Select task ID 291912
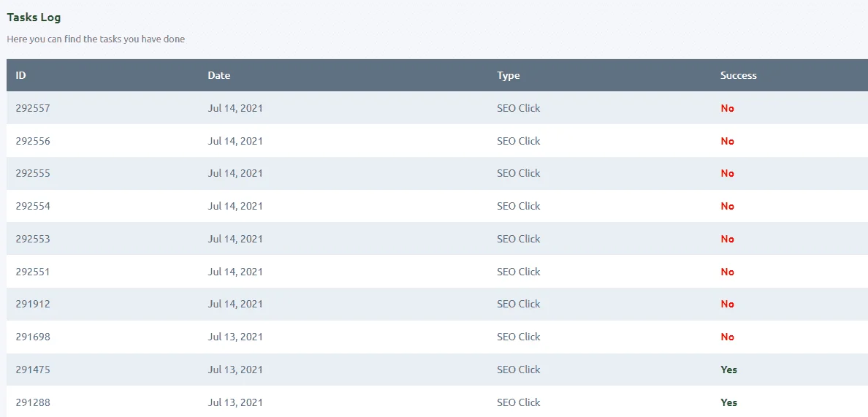868x417 pixels. pos(33,304)
